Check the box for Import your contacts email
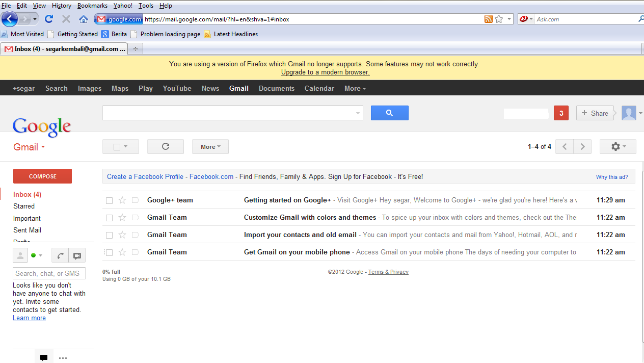Viewport: 644px width, 363px height. click(109, 235)
